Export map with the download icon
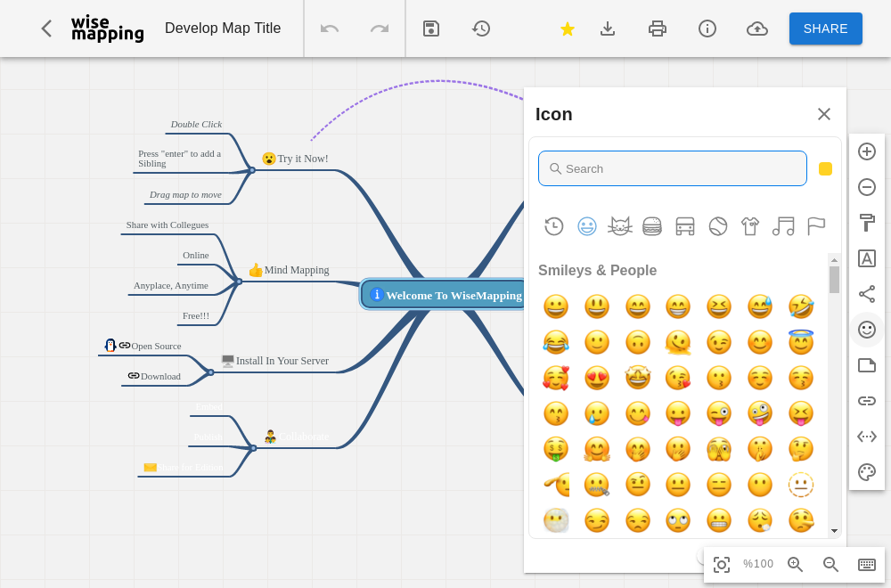Image resolution: width=891 pixels, height=588 pixels. [608, 29]
